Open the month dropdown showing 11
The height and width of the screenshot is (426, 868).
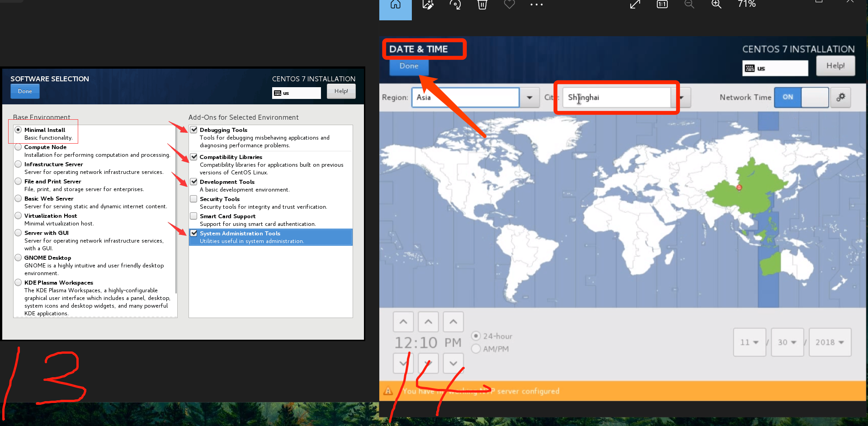(x=750, y=342)
